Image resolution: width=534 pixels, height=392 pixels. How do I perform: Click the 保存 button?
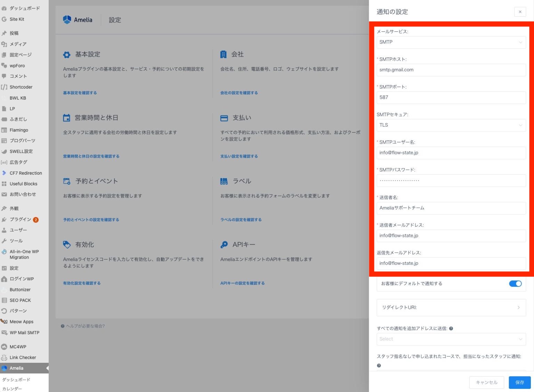pos(519,382)
